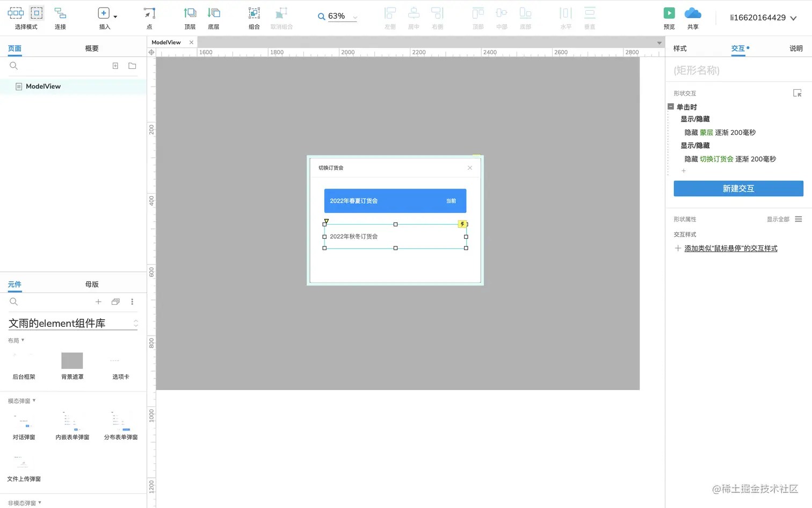The image size is (812, 508).
Task: Open the shape properties list menu icon
Action: (799, 219)
